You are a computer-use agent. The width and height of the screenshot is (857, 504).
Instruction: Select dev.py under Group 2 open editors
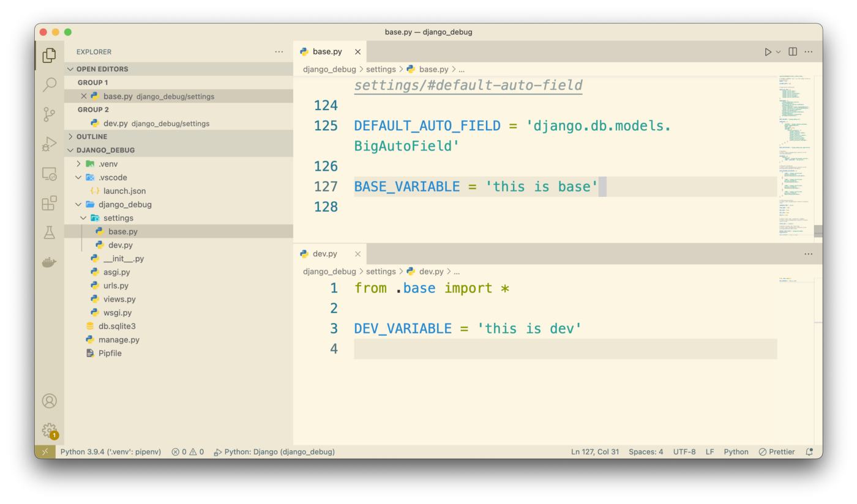click(179, 123)
